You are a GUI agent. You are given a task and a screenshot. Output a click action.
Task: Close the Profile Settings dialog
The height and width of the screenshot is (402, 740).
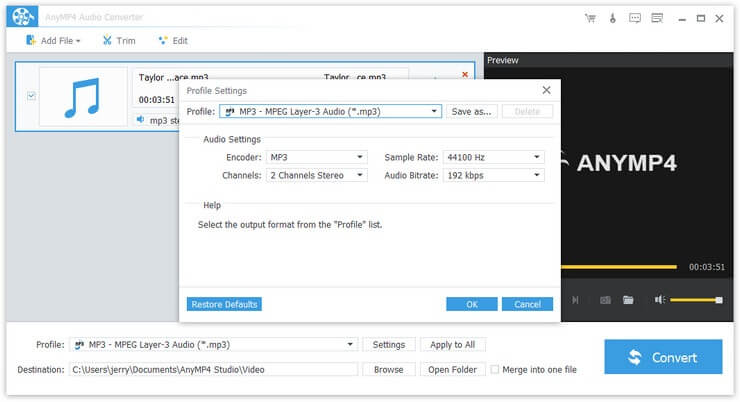pos(546,90)
